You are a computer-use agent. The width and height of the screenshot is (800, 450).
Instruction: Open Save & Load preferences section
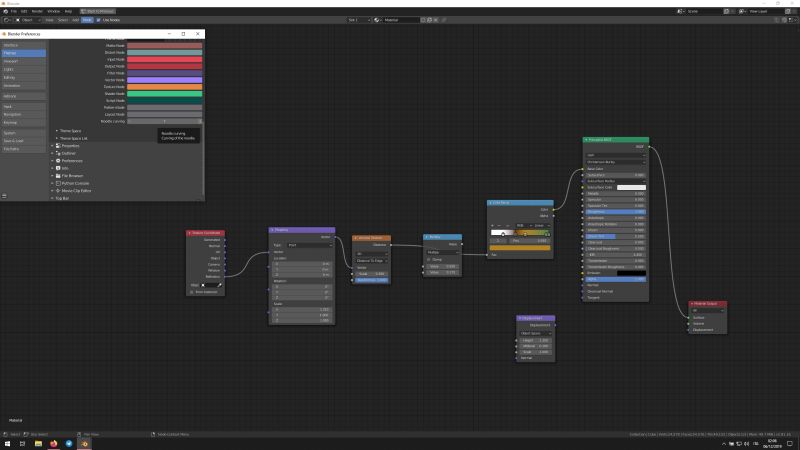[x=23, y=141]
